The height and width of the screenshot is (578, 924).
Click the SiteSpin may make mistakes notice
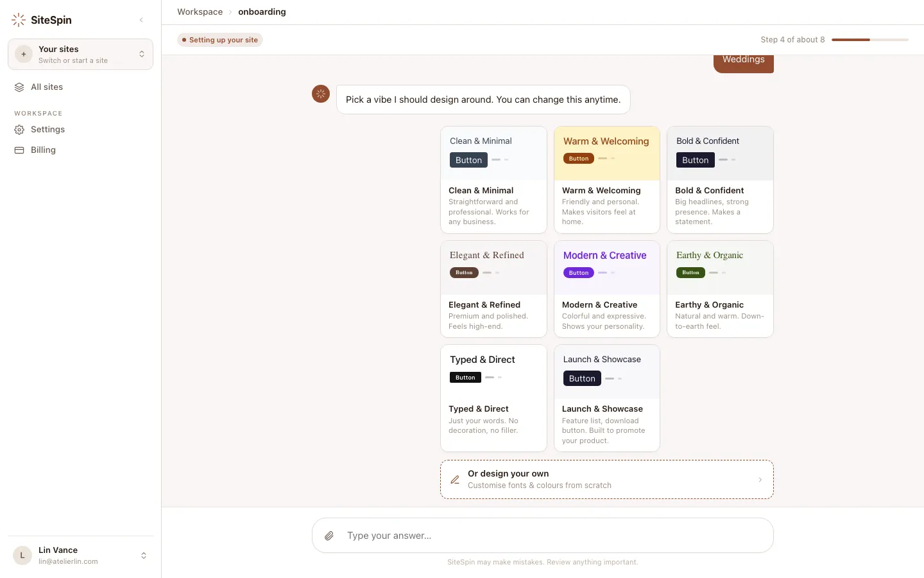pyautogui.click(x=543, y=562)
